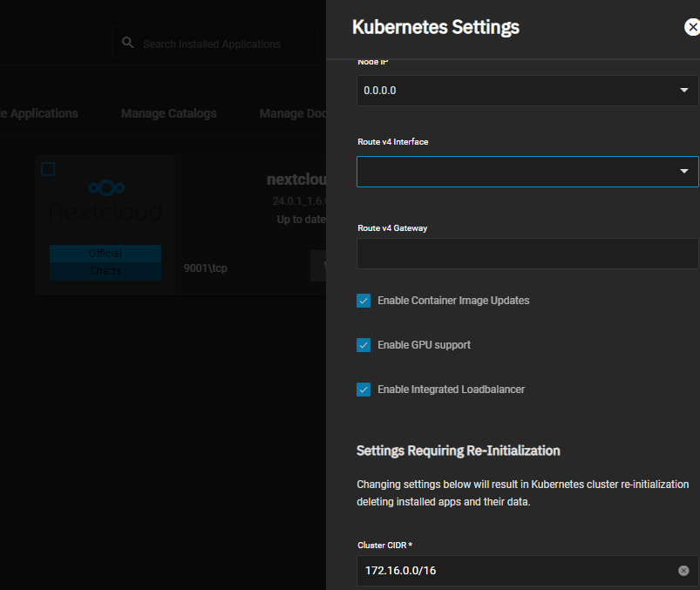Click the nextcloud app title
The image size is (700, 590).
296,180
